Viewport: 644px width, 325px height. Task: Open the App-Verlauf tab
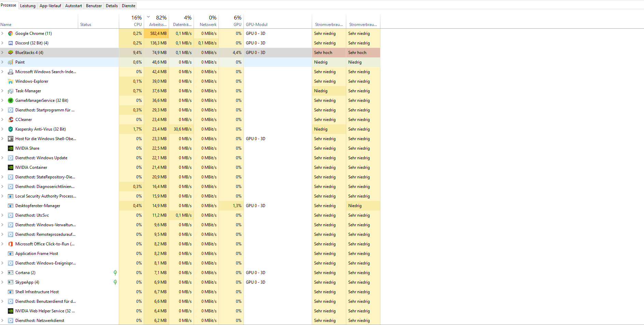50,6
